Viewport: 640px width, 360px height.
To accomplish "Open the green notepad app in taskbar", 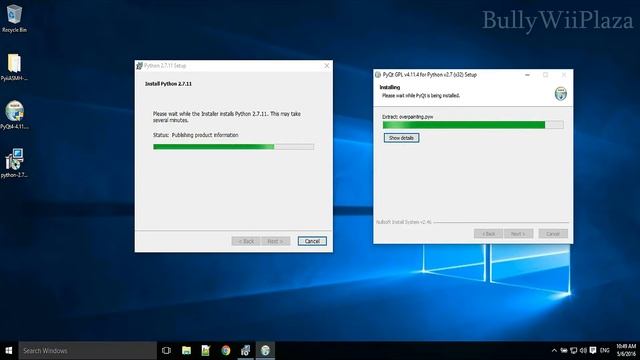I will pos(206,351).
